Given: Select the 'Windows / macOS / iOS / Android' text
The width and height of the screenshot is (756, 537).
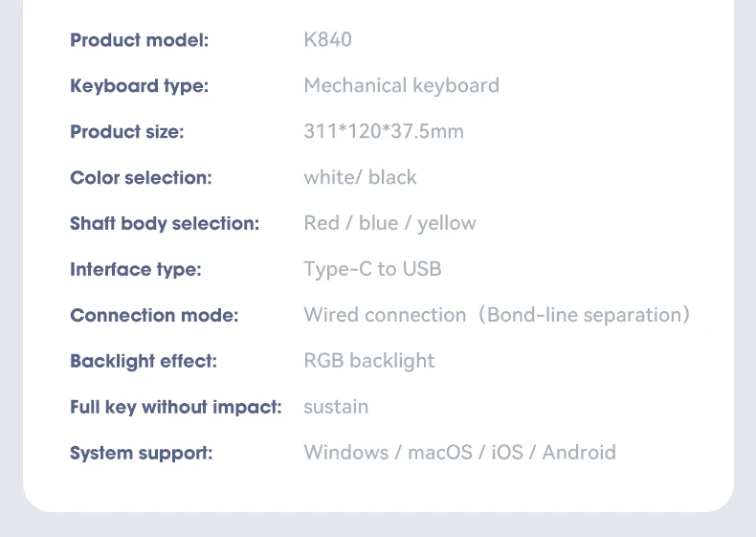Looking at the screenshot, I should point(459,454).
